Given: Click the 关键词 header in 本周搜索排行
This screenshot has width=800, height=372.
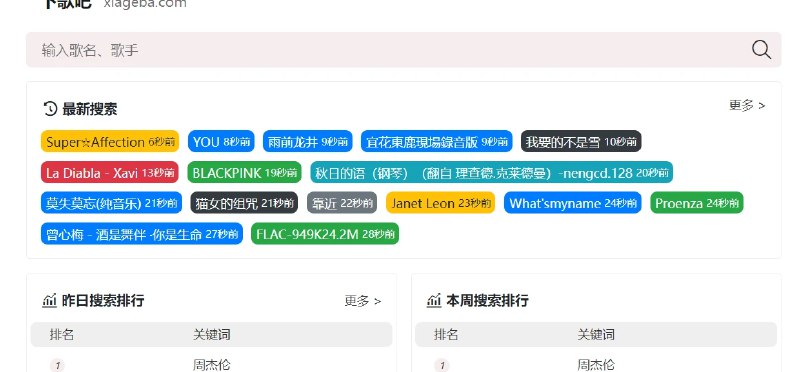Looking at the screenshot, I should (596, 335).
